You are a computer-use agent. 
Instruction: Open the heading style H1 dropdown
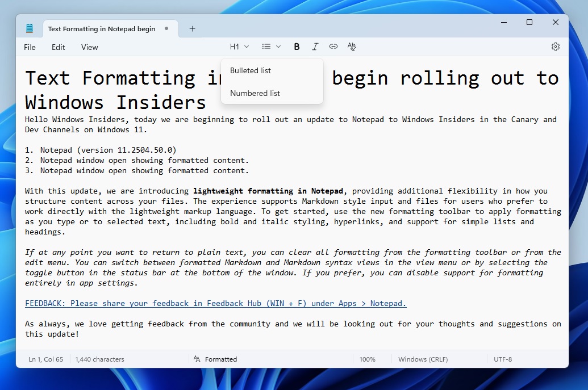point(239,47)
